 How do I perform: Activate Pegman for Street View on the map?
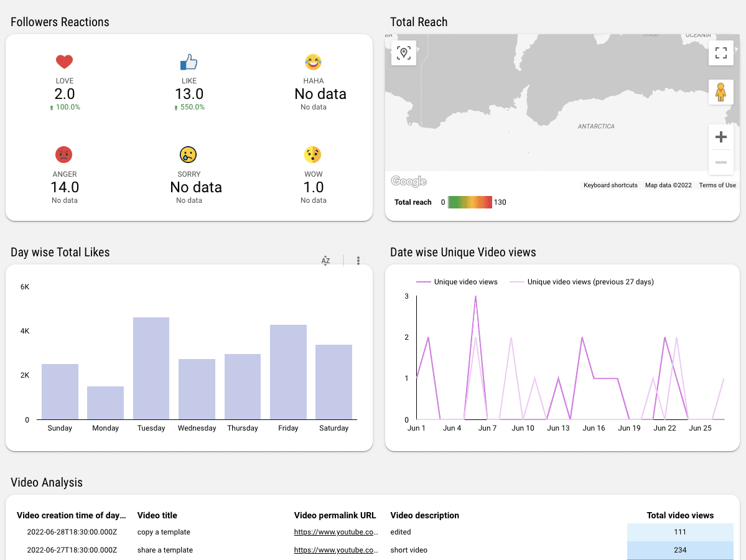[x=720, y=92]
